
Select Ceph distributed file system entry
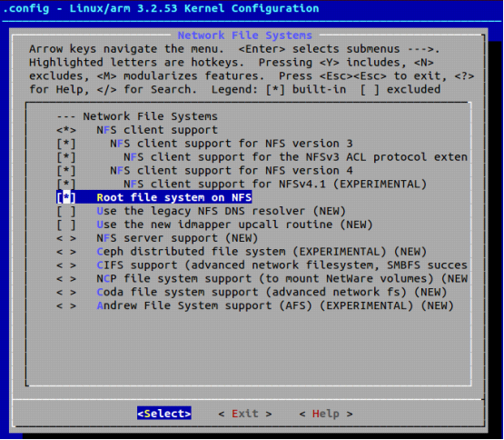click(x=242, y=252)
